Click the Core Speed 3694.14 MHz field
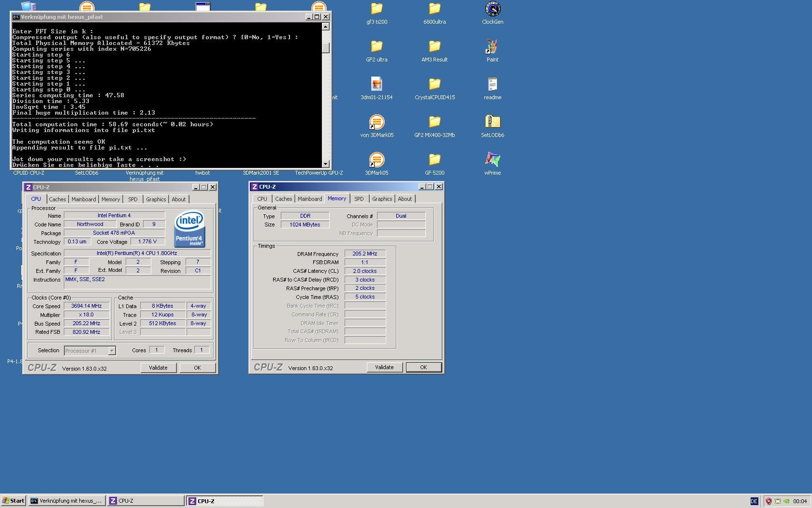The image size is (812, 508). click(x=87, y=306)
